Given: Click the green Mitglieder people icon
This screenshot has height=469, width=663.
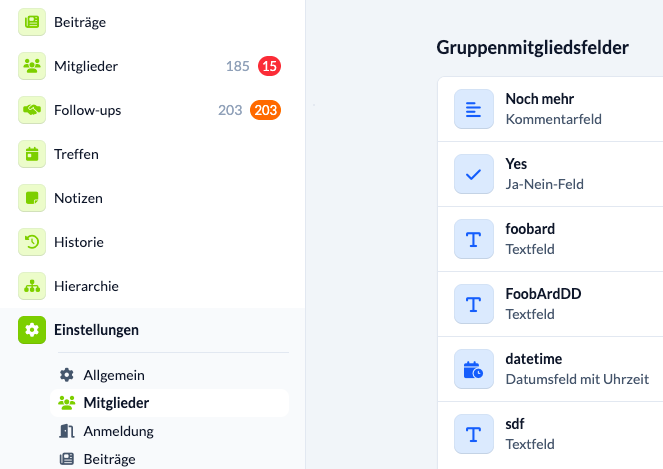Looking at the screenshot, I should pos(32,66).
